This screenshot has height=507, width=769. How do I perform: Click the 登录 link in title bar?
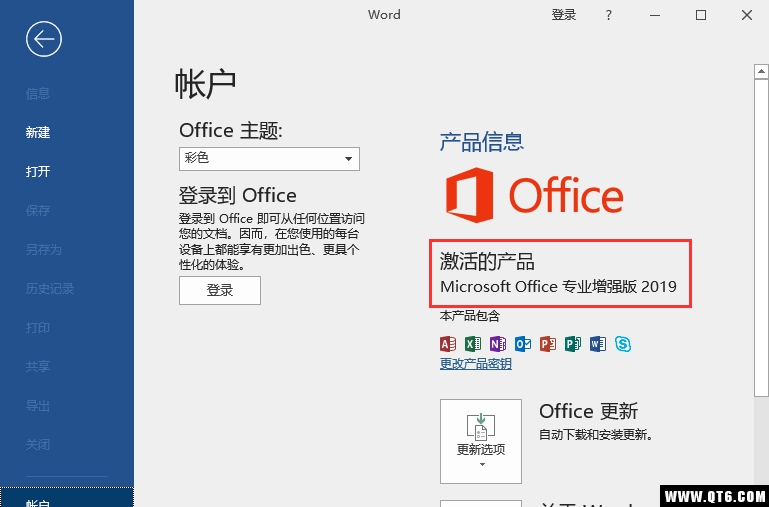coord(564,15)
